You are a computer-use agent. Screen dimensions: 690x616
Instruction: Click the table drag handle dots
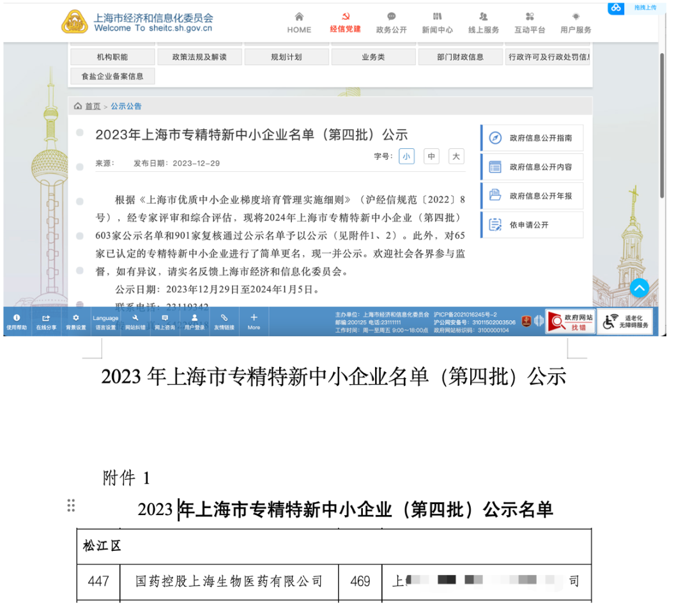coord(71,505)
